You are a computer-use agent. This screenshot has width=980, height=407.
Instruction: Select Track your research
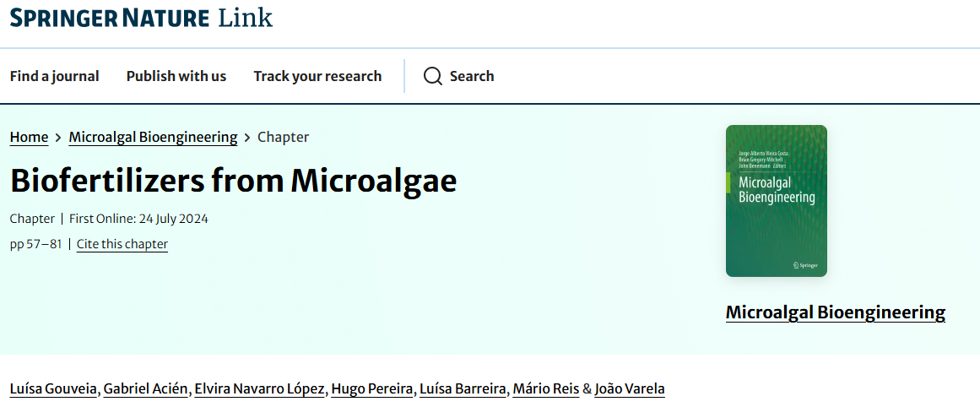[x=317, y=76]
